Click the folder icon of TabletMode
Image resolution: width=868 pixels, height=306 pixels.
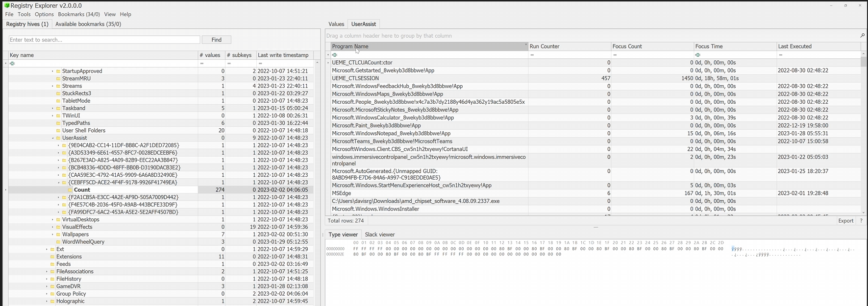(58, 101)
